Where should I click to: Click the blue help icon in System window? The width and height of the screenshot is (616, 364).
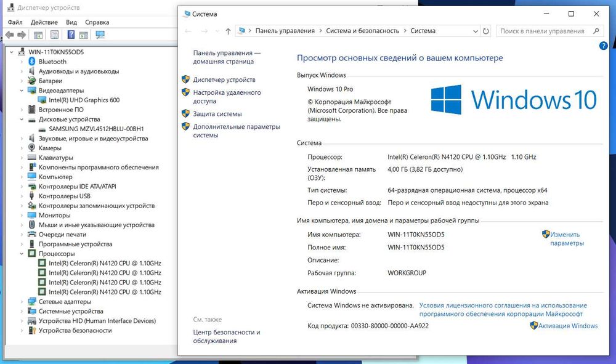pyautogui.click(x=604, y=46)
